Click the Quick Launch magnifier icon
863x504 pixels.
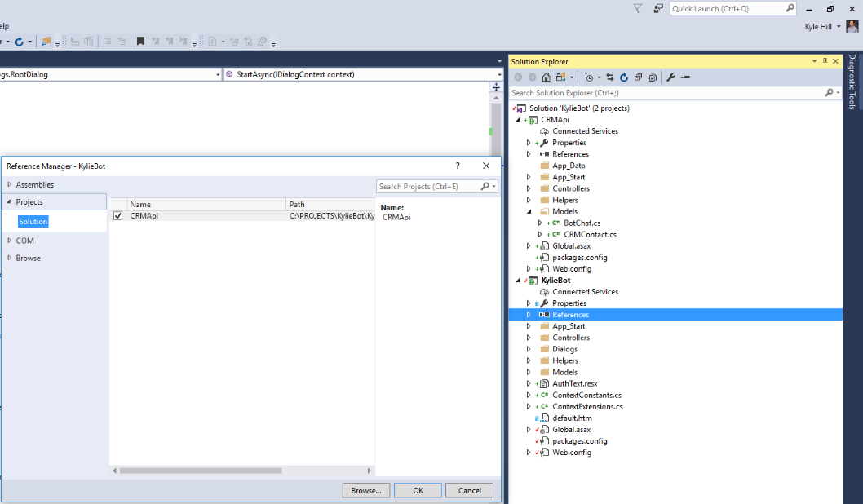pos(790,8)
